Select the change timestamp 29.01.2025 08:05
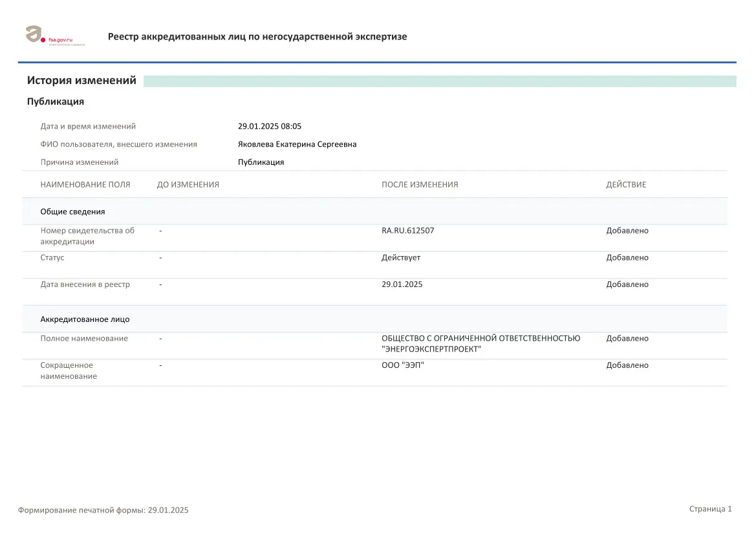Image resolution: width=756 pixels, height=534 pixels. pos(269,127)
